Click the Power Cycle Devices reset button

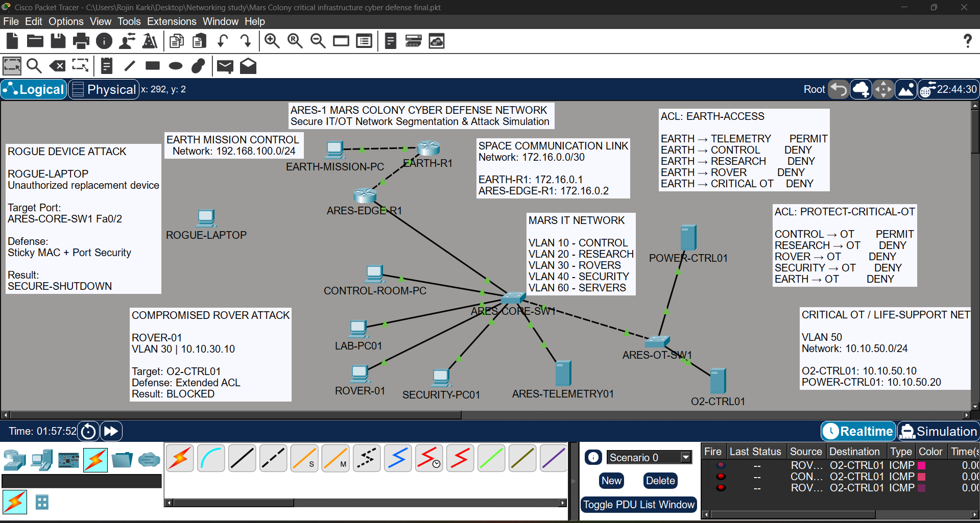coord(88,431)
